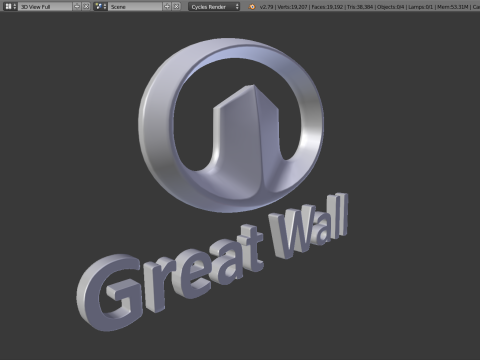The image size is (480, 360).
Task: Add a new screen layout with plus button
Action: pos(77,6)
